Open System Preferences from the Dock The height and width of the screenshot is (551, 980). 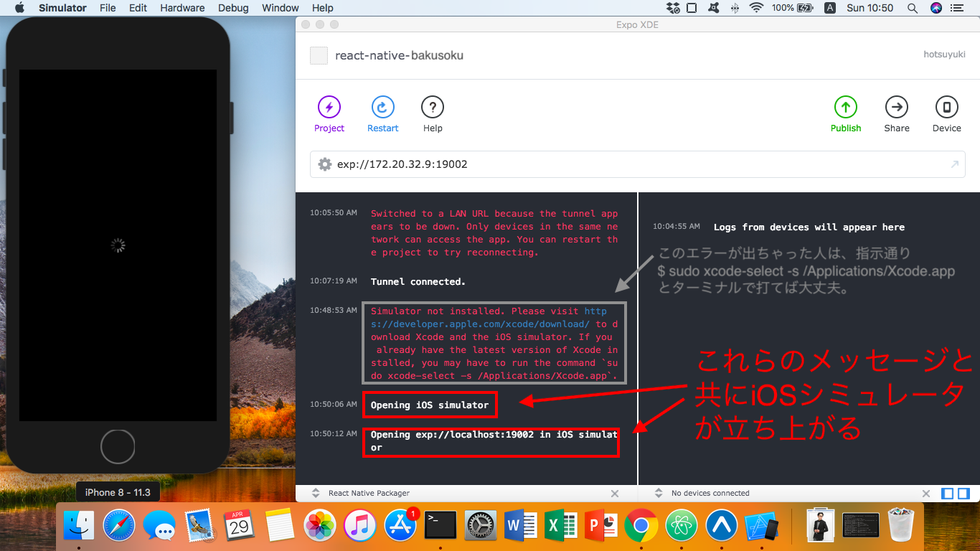(x=481, y=527)
